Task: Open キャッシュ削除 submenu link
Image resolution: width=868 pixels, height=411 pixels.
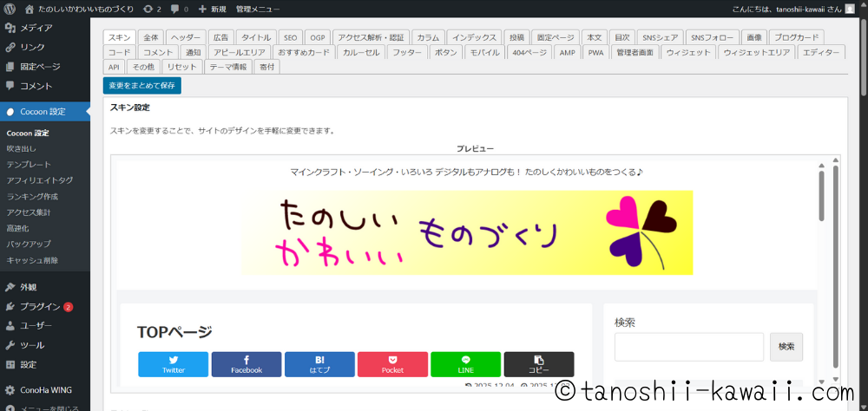Action: pos(32,260)
